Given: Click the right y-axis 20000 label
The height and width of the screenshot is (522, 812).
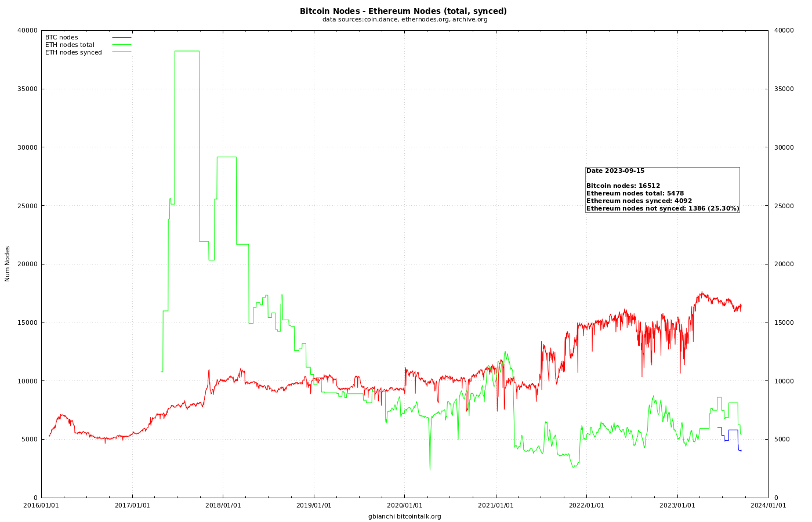Looking at the screenshot, I should [783, 264].
